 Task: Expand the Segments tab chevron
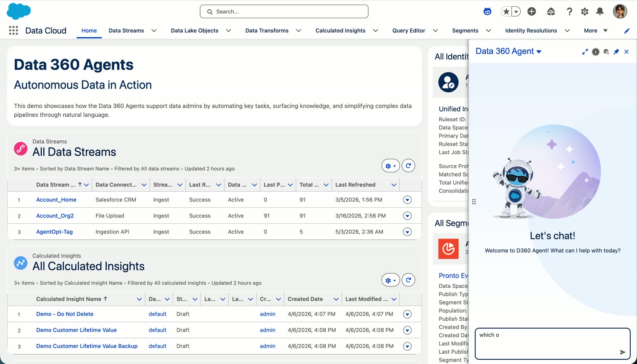pos(489,31)
